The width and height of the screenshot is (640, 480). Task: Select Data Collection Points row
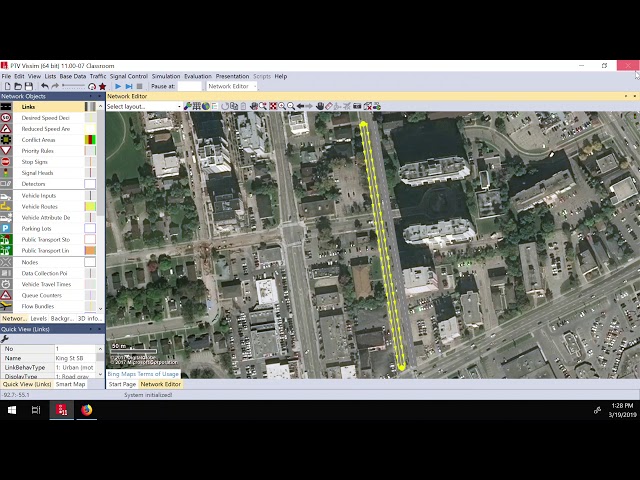point(48,273)
